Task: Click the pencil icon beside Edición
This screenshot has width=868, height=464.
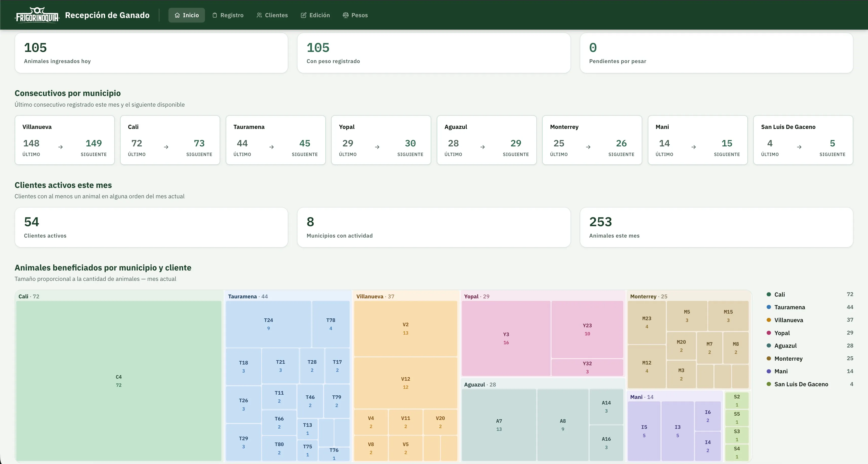Action: pos(304,15)
